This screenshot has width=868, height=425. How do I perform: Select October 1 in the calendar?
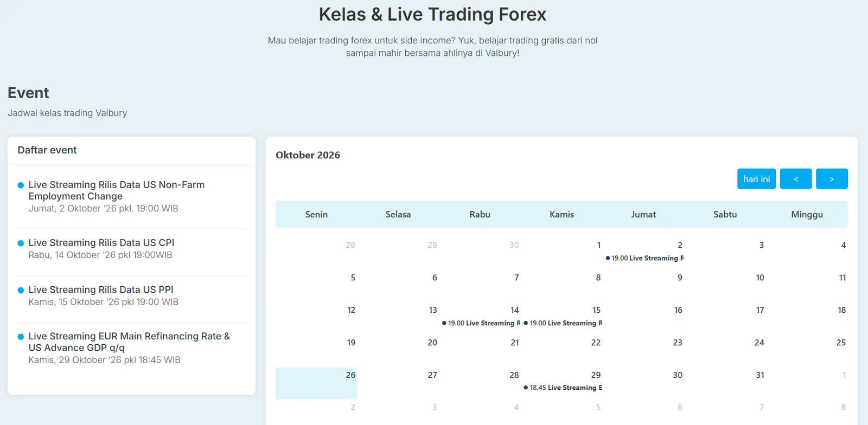pos(598,245)
